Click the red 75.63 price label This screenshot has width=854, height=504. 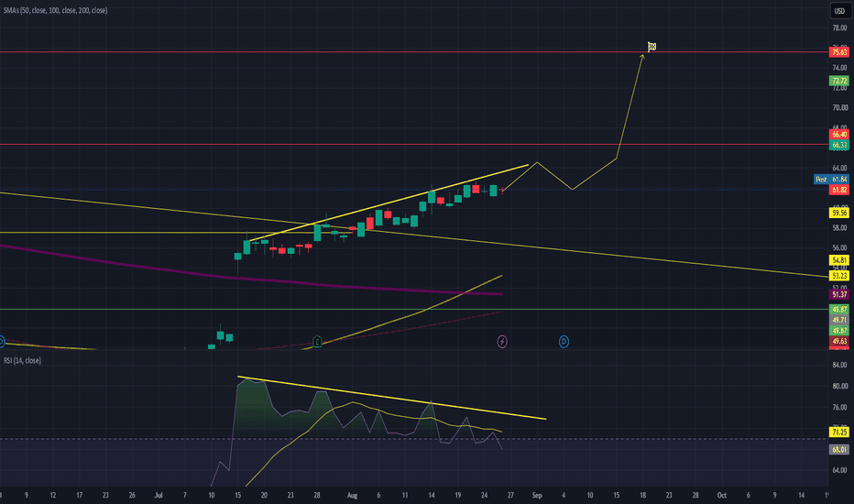coord(838,52)
